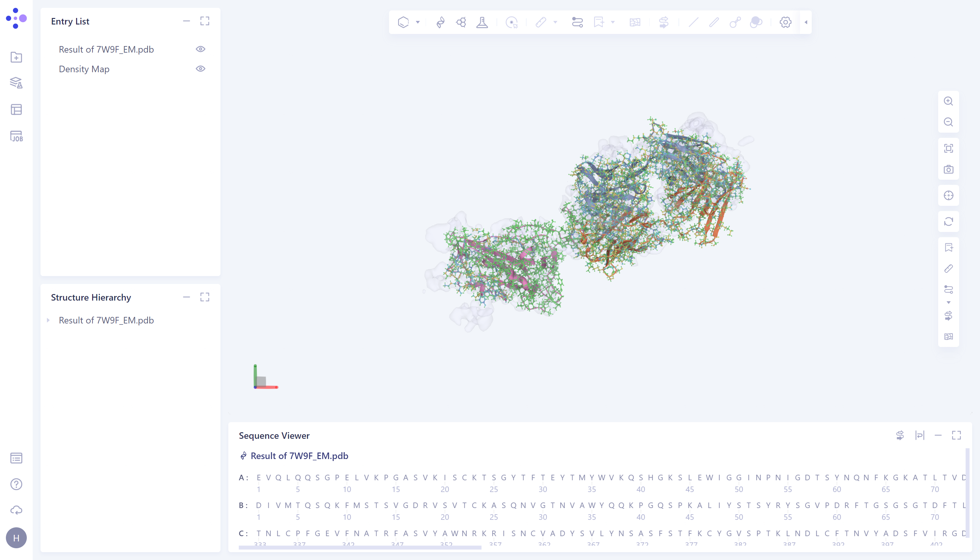Select the flask icon in top toolbar
The width and height of the screenshot is (980, 560).
pos(482,22)
